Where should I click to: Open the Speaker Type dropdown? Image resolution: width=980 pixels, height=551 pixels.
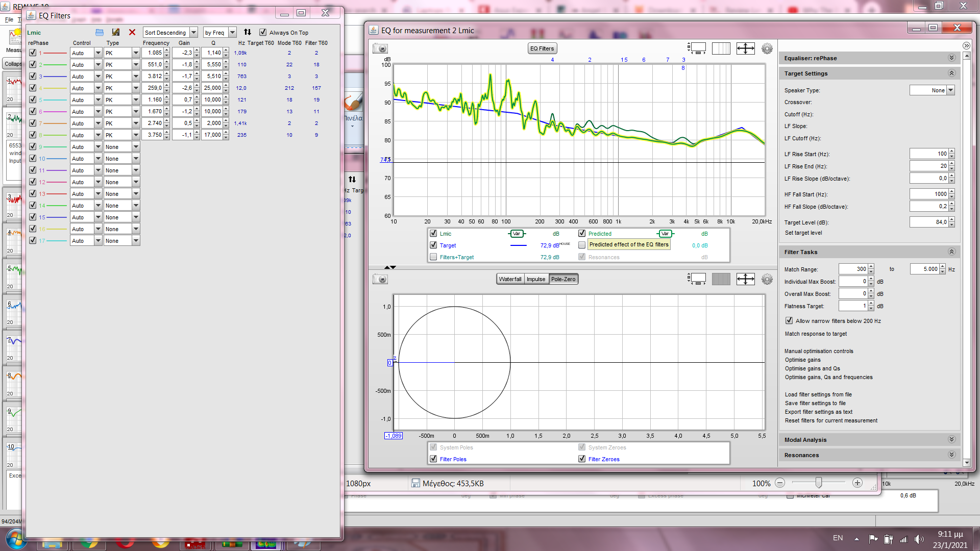(x=950, y=90)
